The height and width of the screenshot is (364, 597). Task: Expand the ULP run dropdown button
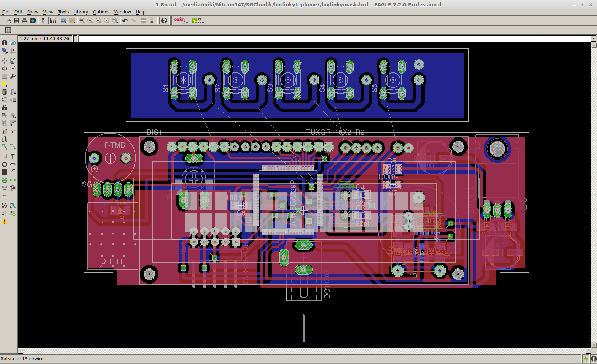[72, 21]
